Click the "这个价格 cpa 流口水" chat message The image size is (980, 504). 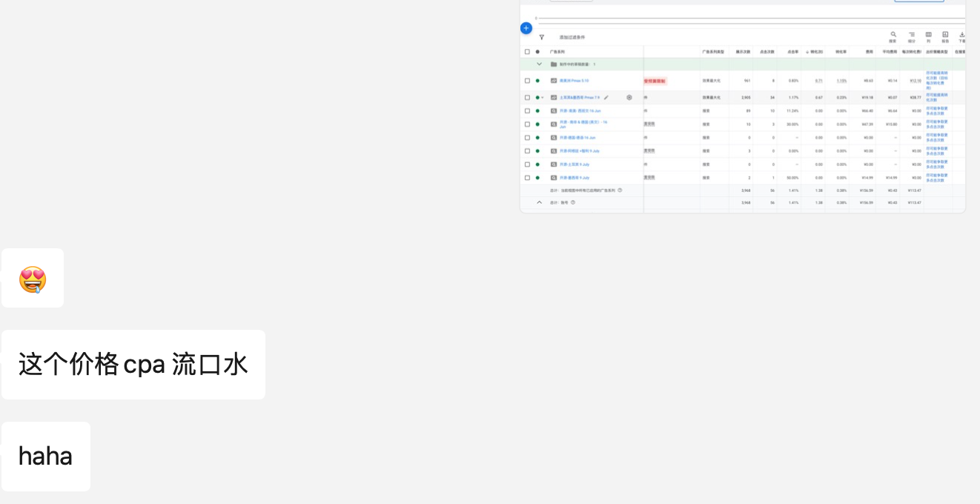(x=133, y=365)
